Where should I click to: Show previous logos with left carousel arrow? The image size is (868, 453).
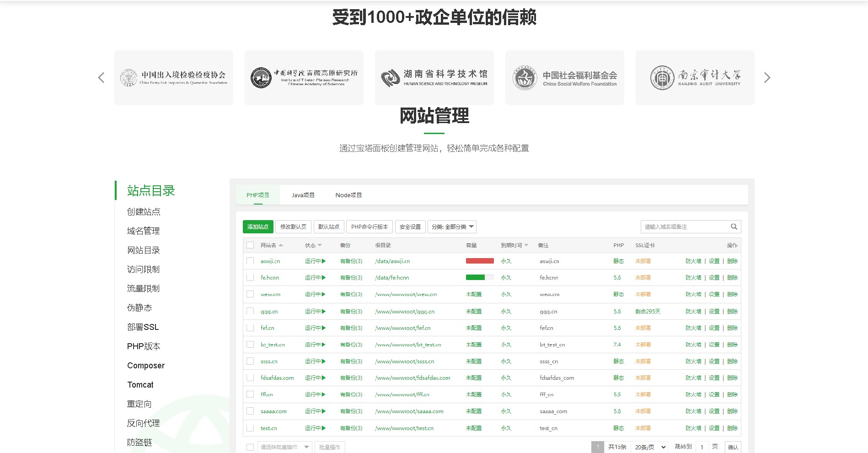point(101,78)
